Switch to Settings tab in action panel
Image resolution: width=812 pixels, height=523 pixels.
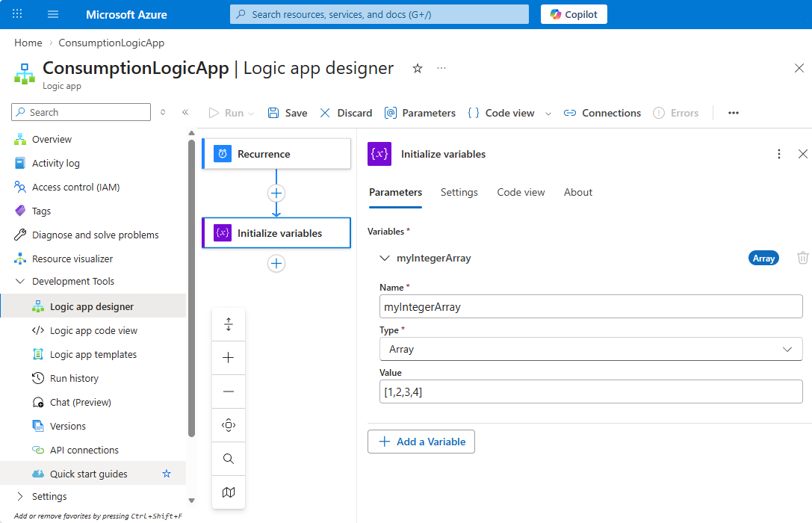pos(459,193)
